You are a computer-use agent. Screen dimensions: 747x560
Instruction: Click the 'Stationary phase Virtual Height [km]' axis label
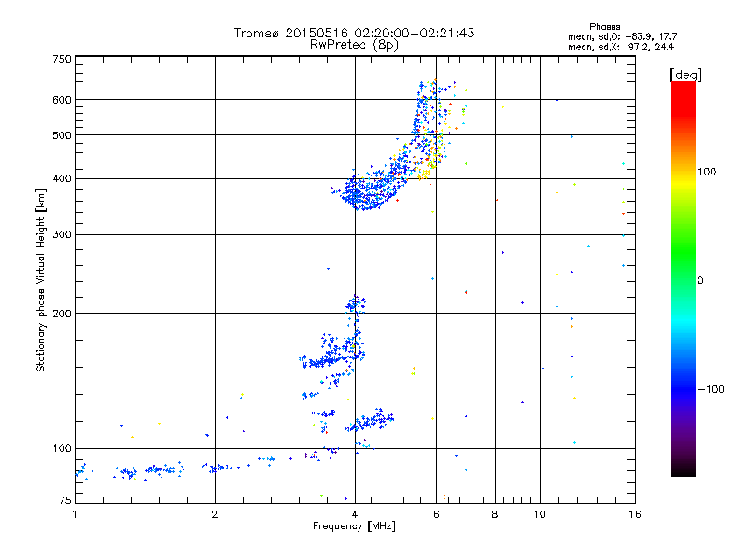(41, 281)
